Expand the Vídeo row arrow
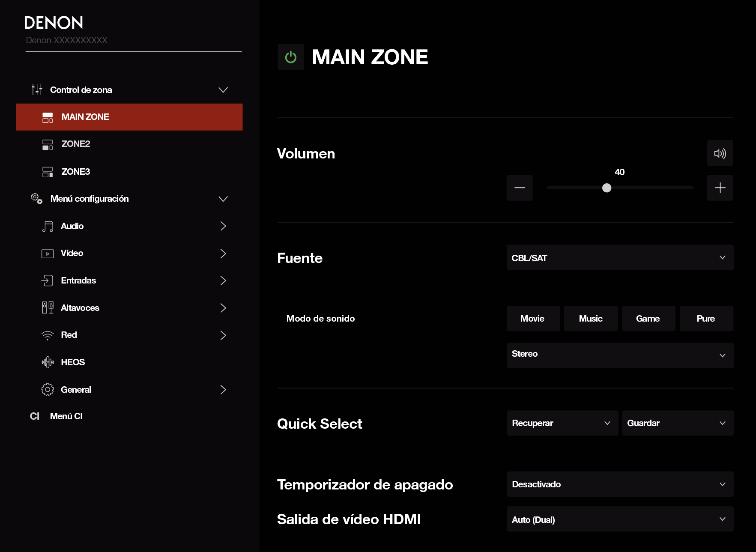Image resolution: width=756 pixels, height=552 pixels. point(223,254)
